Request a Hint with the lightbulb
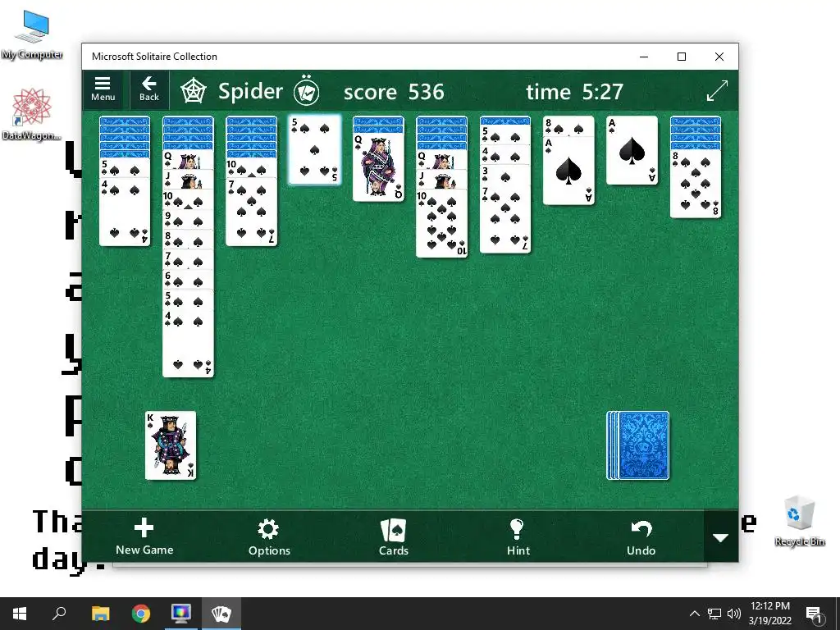This screenshot has width=840, height=630. tap(518, 536)
